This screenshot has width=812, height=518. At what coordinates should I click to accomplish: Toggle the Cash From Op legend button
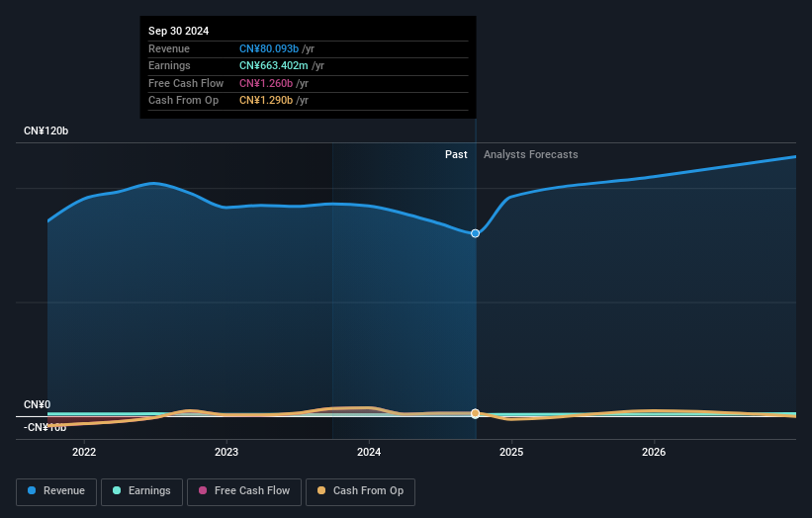360,491
